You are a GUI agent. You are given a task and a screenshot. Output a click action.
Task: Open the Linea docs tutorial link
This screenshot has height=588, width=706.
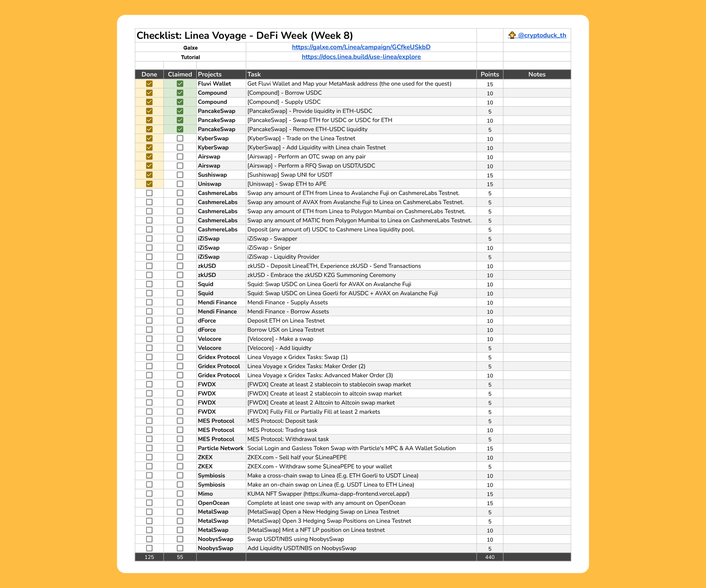[361, 57]
